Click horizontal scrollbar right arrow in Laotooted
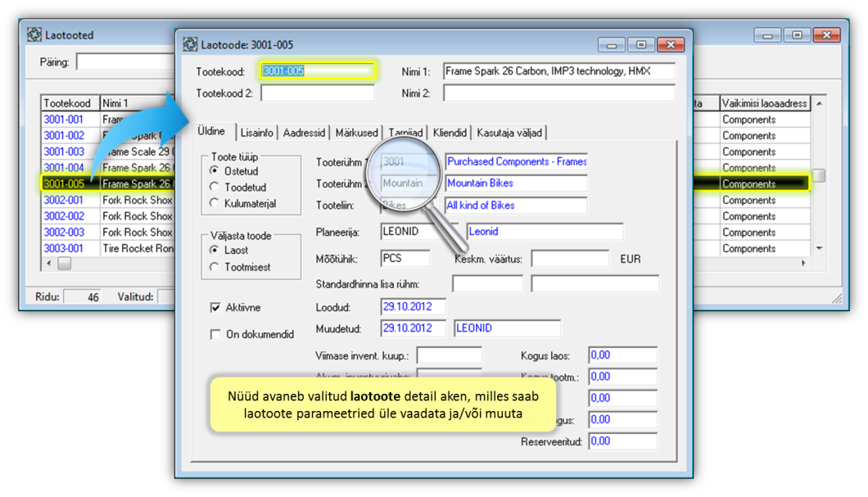The width and height of the screenshot is (868, 497). click(x=803, y=264)
